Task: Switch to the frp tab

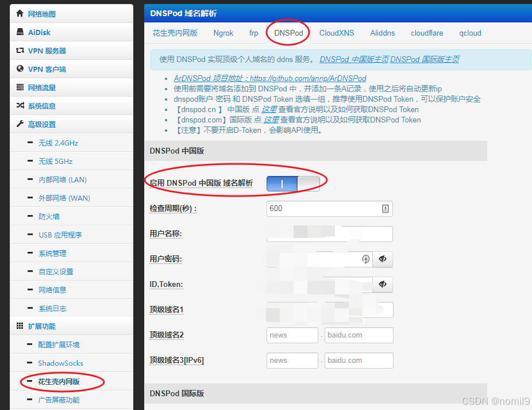Action: (x=253, y=33)
